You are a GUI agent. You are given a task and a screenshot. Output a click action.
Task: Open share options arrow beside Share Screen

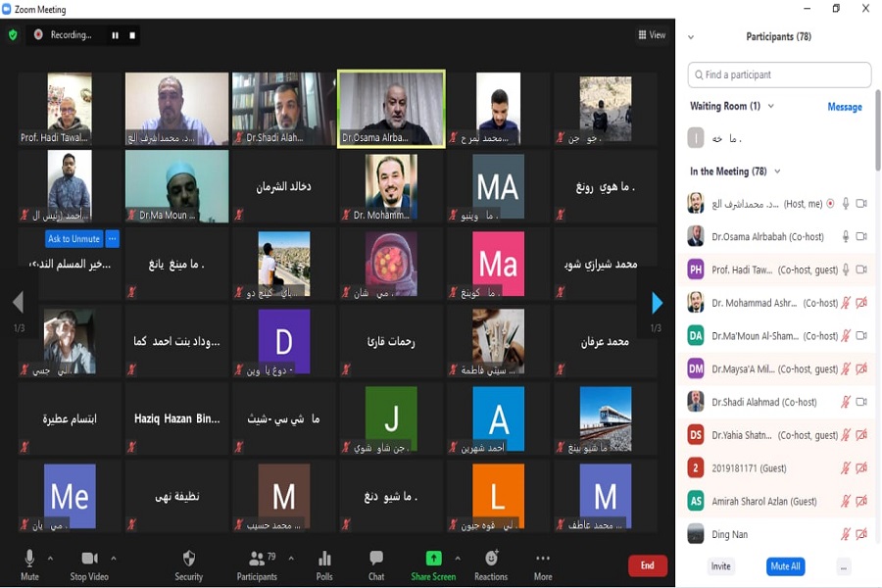coord(458,559)
